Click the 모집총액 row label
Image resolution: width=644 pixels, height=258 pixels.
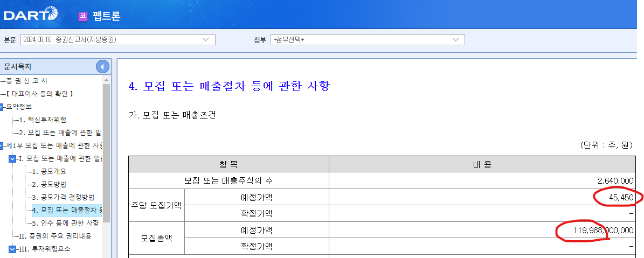(x=156, y=238)
